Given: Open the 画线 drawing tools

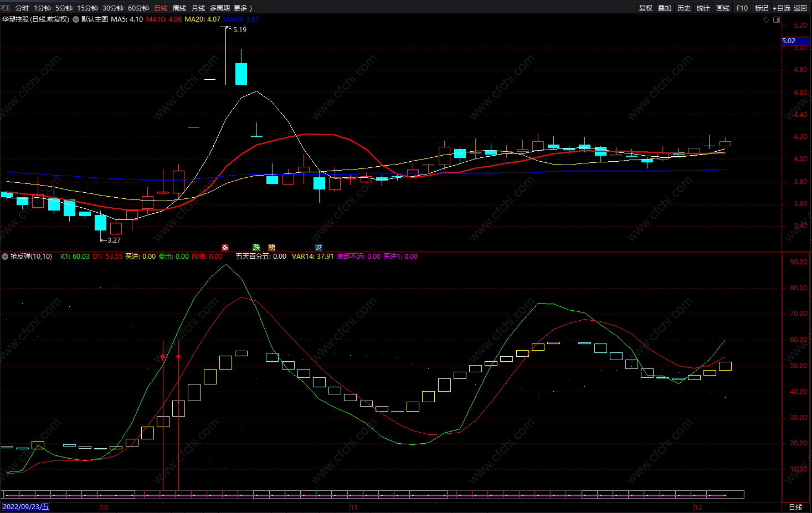Looking at the screenshot, I should click(x=723, y=8).
